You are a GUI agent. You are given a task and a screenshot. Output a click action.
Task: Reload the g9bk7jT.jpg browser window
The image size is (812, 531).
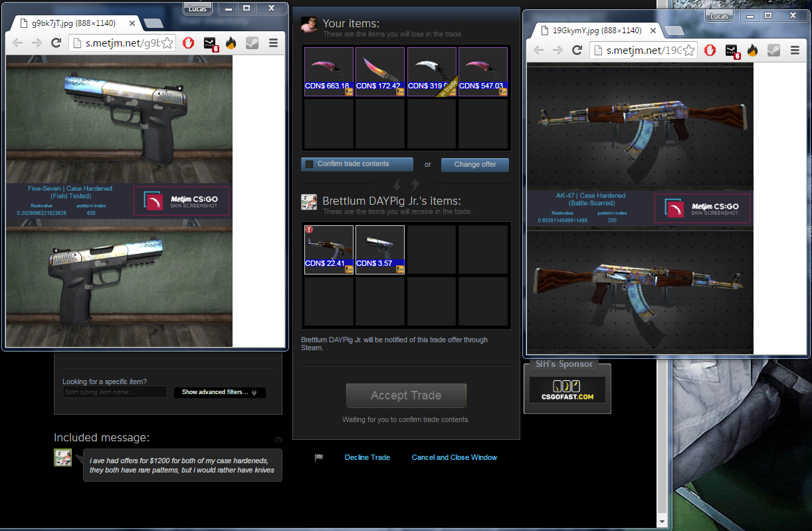pyautogui.click(x=56, y=43)
